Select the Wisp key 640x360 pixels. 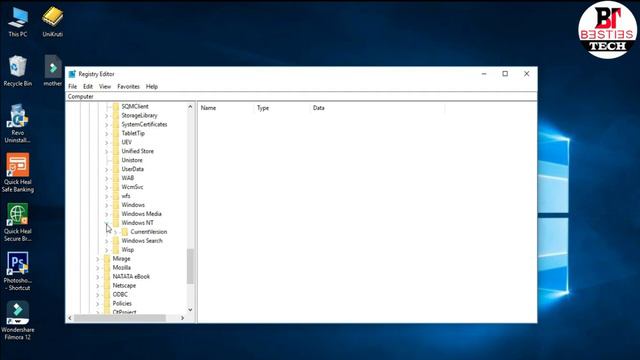coord(127,250)
